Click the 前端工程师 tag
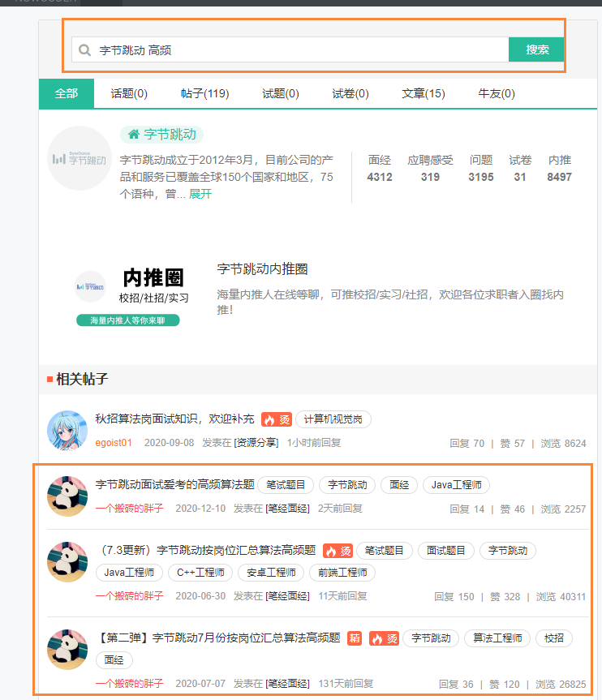 342,573
